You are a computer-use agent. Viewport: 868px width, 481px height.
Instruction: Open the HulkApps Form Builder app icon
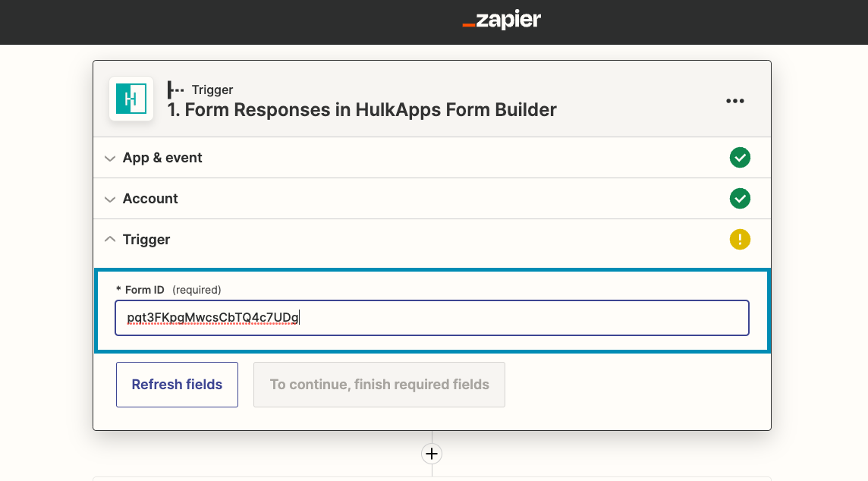click(131, 99)
